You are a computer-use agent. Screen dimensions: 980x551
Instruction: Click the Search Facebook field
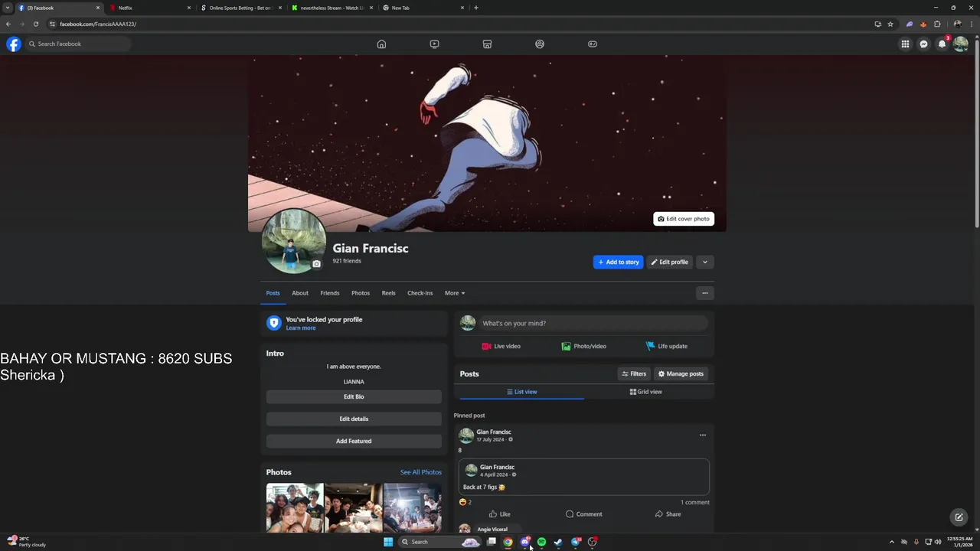78,44
